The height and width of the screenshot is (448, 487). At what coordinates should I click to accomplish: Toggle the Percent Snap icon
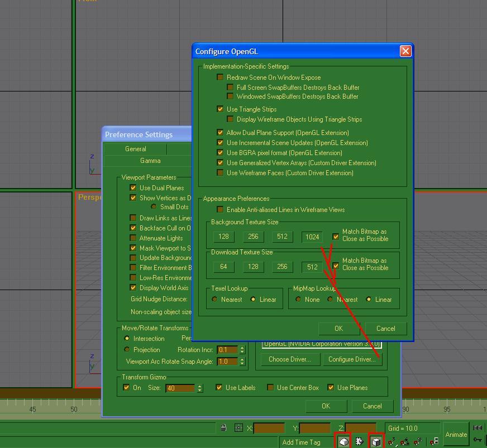point(418,441)
